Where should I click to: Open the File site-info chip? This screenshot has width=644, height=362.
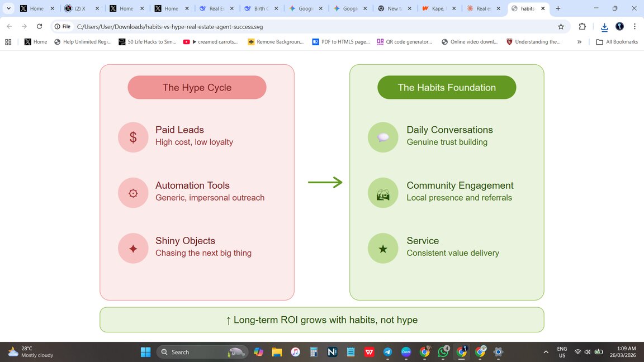tap(63, 26)
